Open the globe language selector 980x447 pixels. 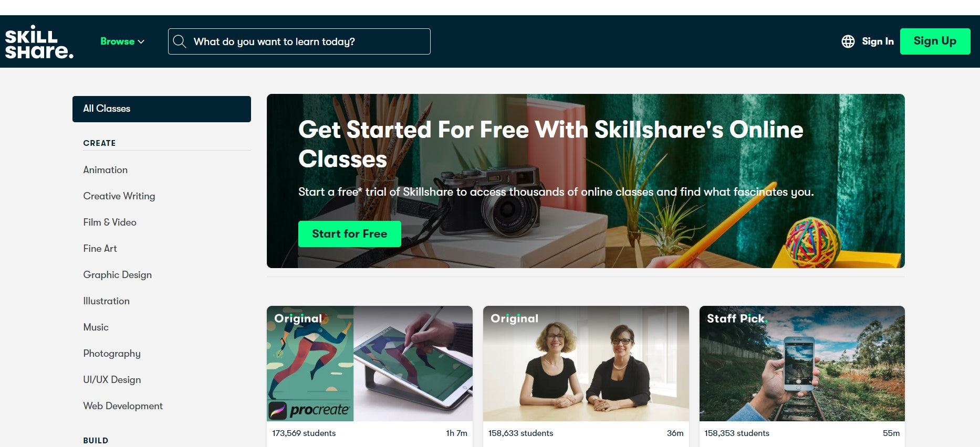point(848,41)
